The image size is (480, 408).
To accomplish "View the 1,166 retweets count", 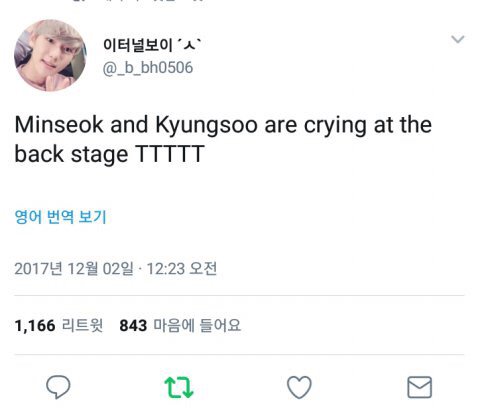I will pyautogui.click(x=35, y=325).
